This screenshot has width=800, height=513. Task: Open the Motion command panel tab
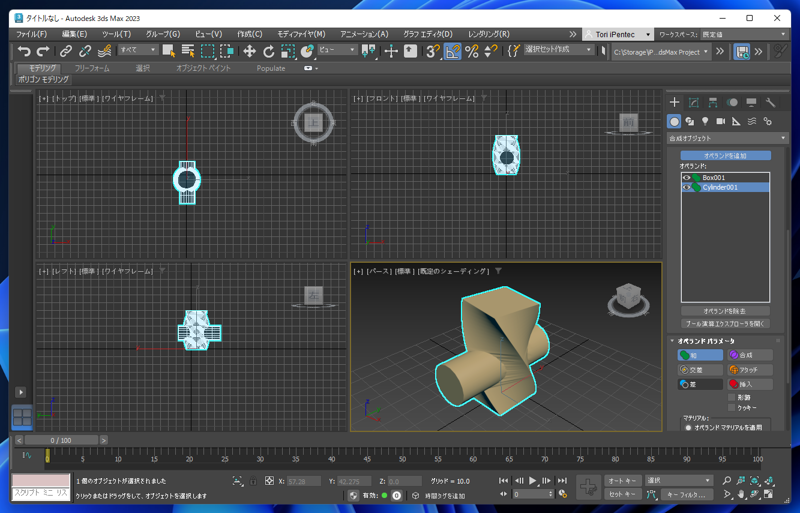[732, 103]
